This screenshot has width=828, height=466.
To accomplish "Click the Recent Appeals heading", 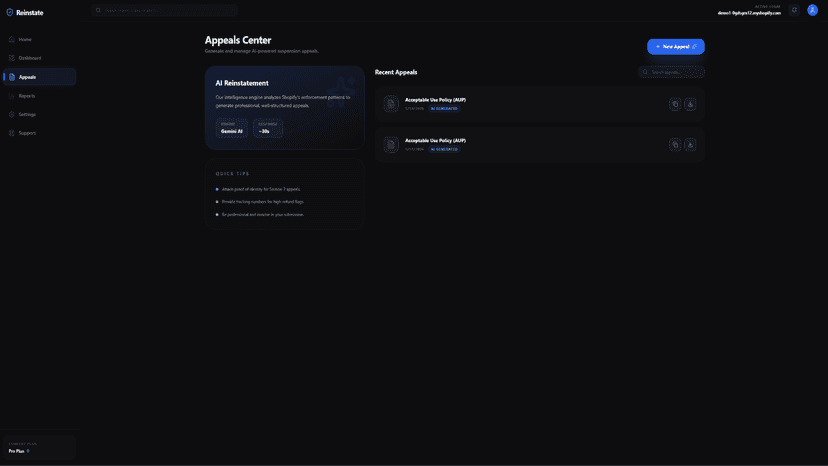I will pos(396,72).
